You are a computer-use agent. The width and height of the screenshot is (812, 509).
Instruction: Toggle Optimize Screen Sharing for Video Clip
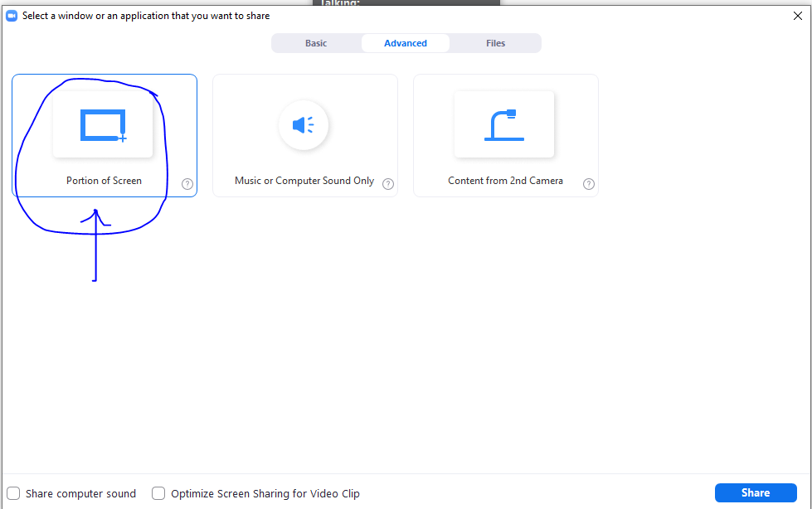[158, 493]
